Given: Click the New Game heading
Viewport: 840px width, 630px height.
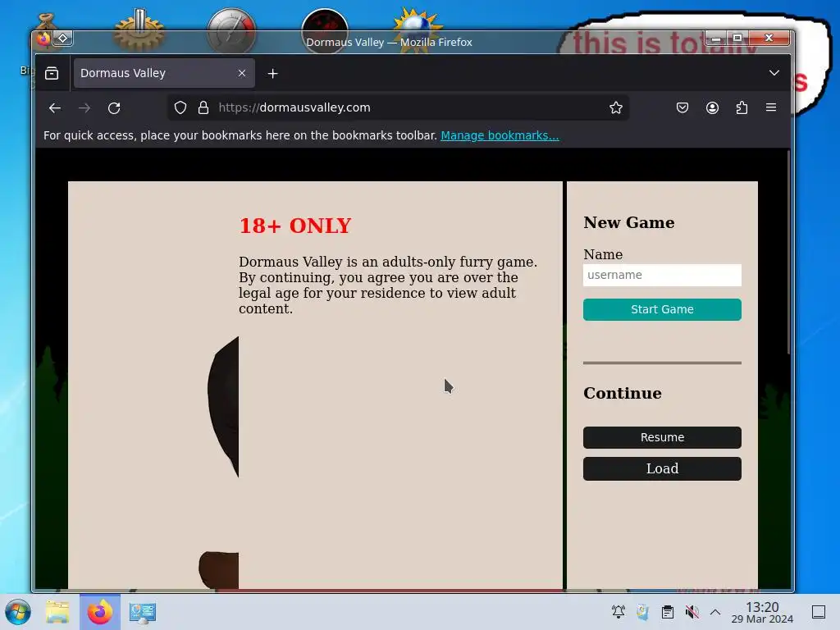Looking at the screenshot, I should [629, 222].
